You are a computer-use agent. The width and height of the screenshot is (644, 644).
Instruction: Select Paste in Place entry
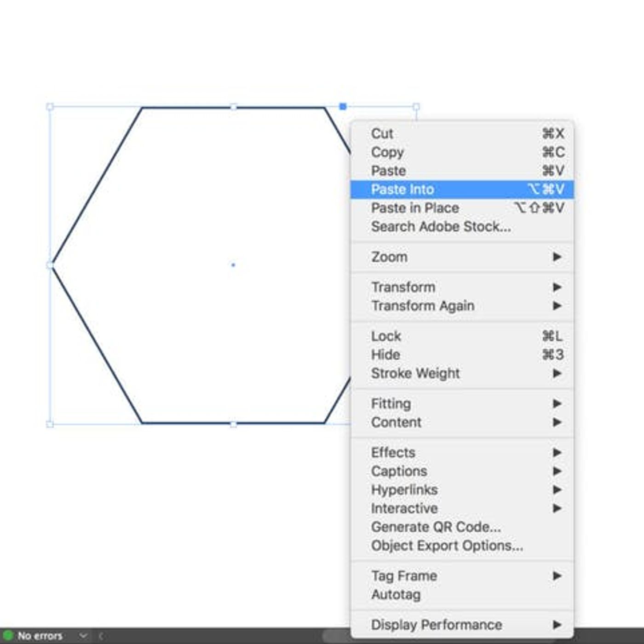pos(462,208)
